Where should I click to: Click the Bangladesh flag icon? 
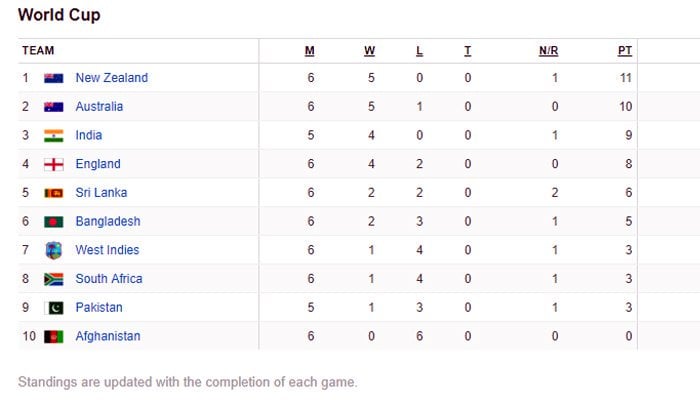click(x=54, y=222)
